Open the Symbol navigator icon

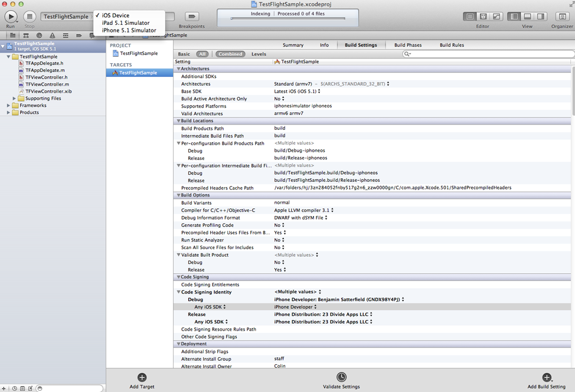coord(25,35)
